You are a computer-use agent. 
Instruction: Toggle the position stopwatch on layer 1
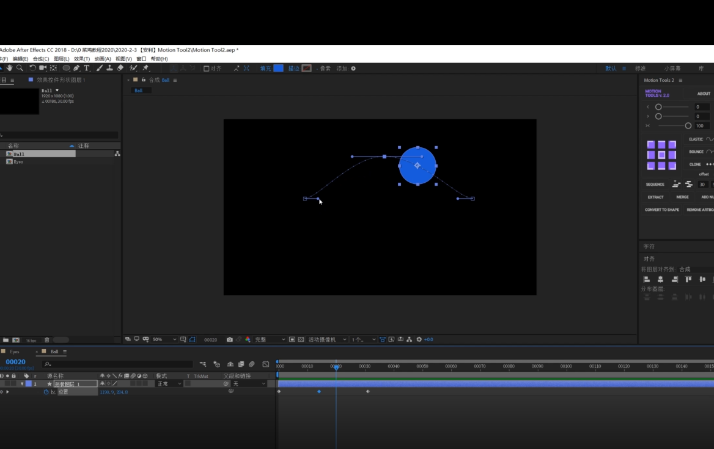tap(46, 392)
